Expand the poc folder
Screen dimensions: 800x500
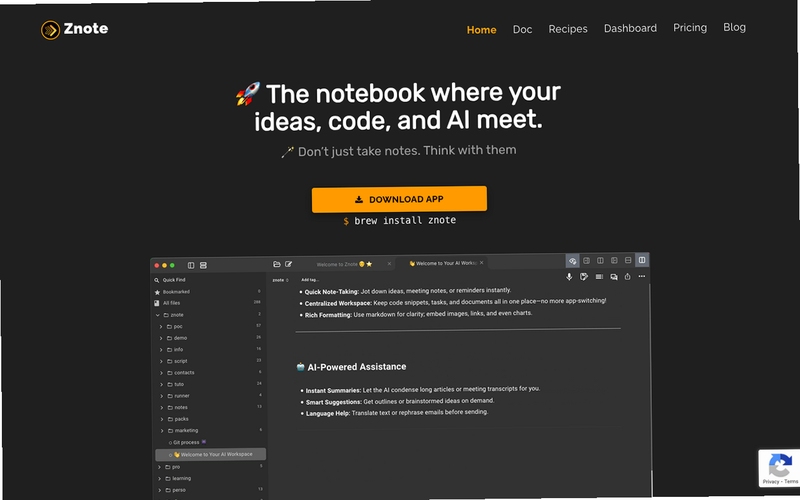[161, 327]
